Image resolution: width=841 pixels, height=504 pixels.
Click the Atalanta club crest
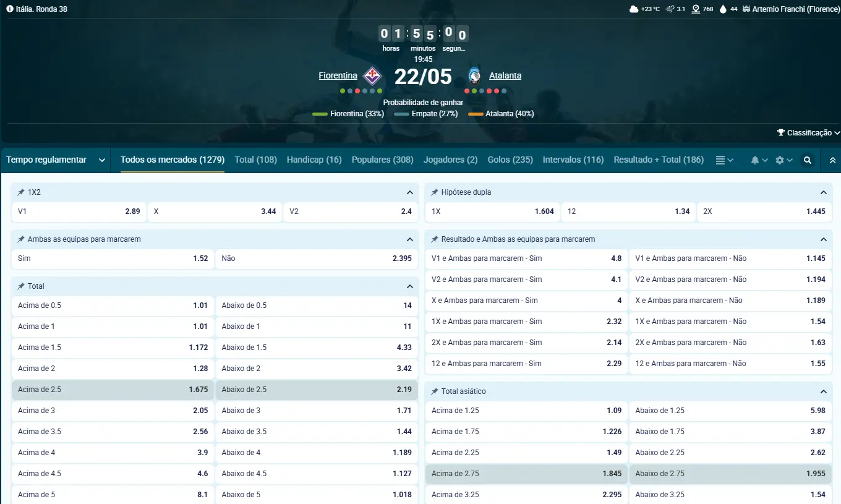tap(474, 75)
